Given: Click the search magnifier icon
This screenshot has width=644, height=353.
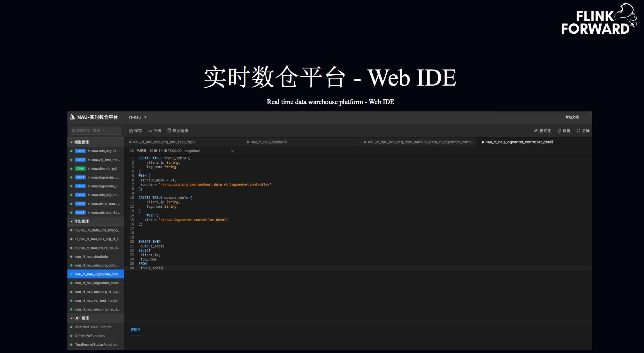Looking at the screenshot, I should 74,131.
